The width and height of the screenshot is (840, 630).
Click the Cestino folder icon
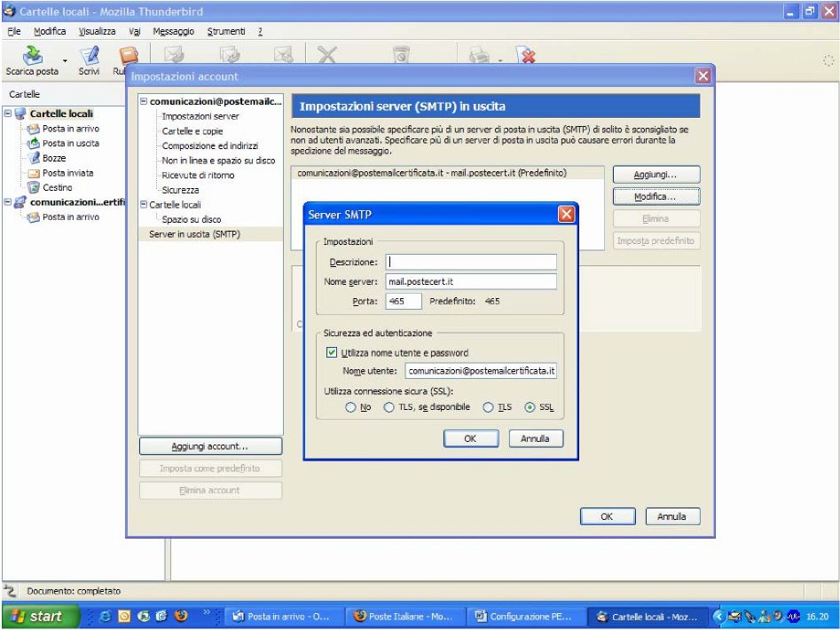[33, 187]
